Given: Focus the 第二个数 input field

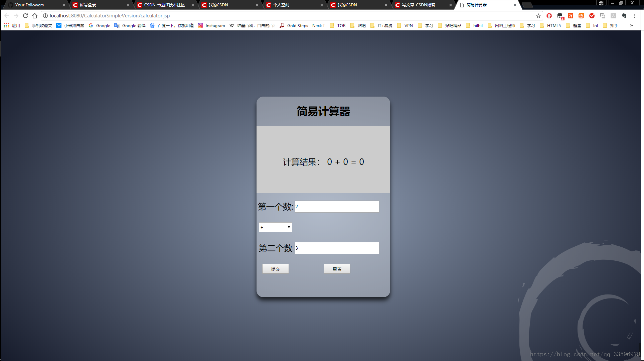Looking at the screenshot, I should [x=337, y=248].
